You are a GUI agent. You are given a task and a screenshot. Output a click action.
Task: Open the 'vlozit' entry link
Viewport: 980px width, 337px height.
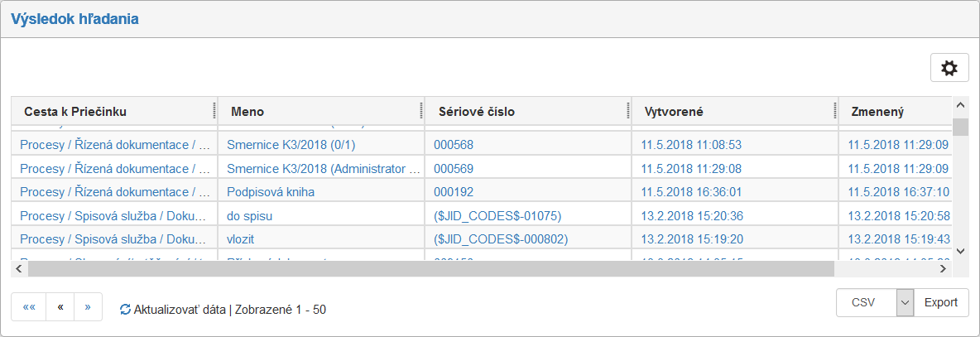(239, 239)
